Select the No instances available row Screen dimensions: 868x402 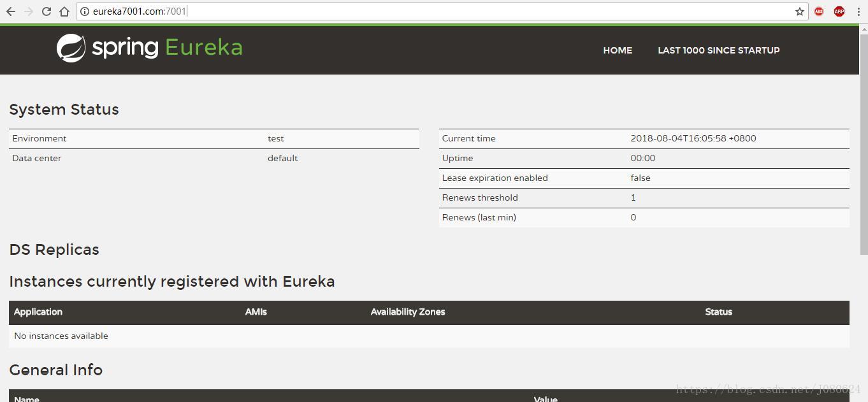click(x=429, y=336)
